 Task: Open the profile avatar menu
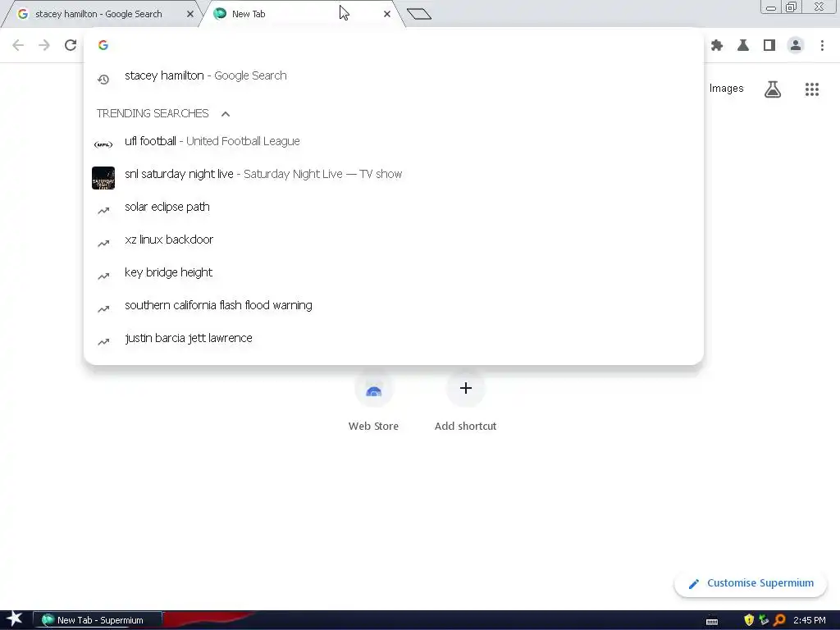pos(796,46)
